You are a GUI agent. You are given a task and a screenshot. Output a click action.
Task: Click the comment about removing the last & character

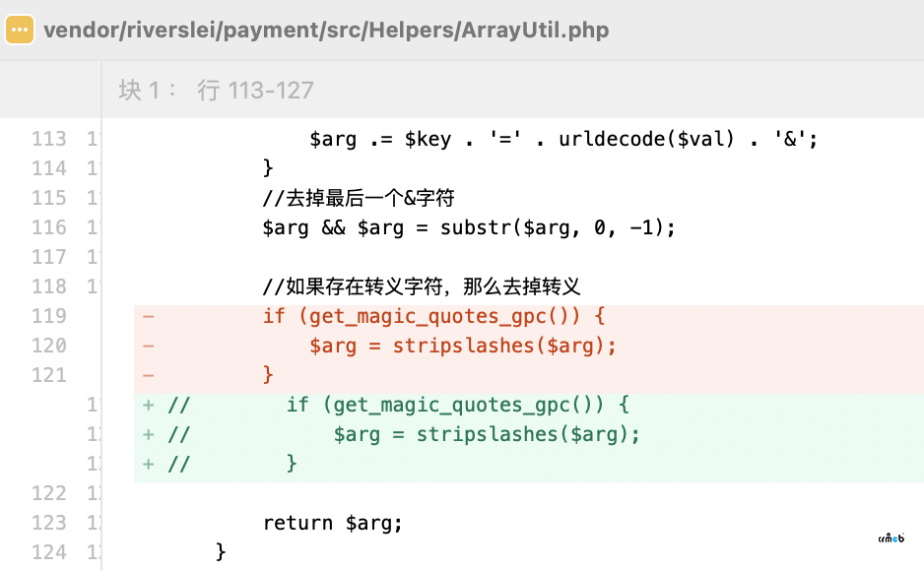click(359, 198)
